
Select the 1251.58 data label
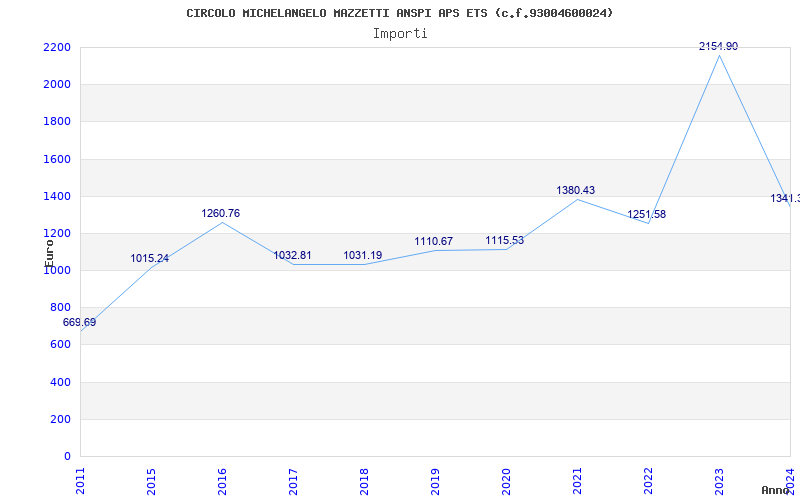[646, 215]
